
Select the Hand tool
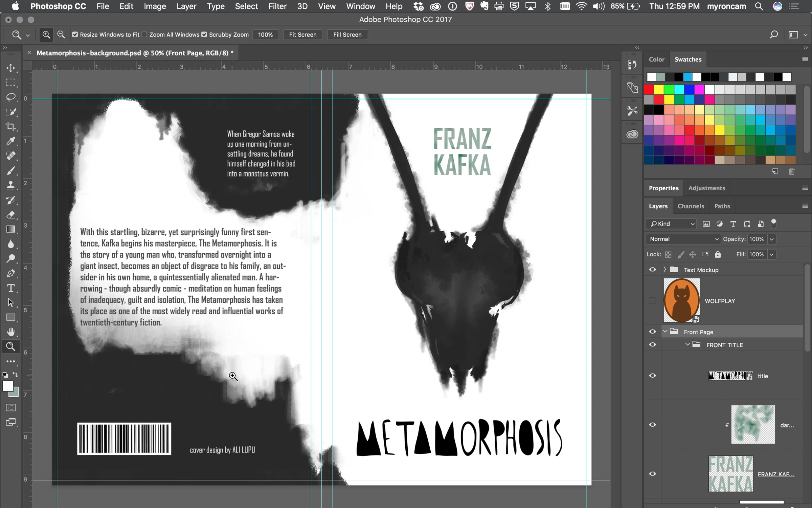tap(11, 332)
